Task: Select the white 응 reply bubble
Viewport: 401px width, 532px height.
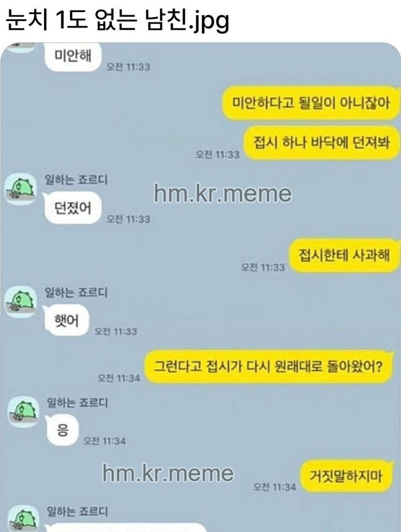Action: [x=63, y=431]
